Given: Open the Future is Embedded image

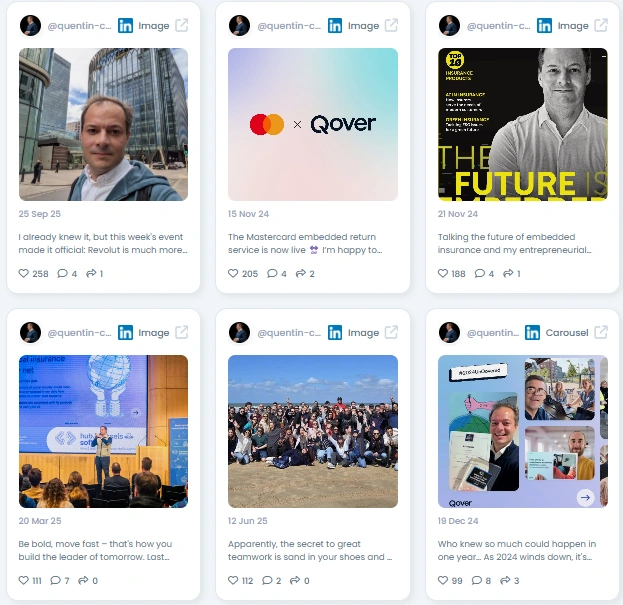Looking at the screenshot, I should coord(522,124).
